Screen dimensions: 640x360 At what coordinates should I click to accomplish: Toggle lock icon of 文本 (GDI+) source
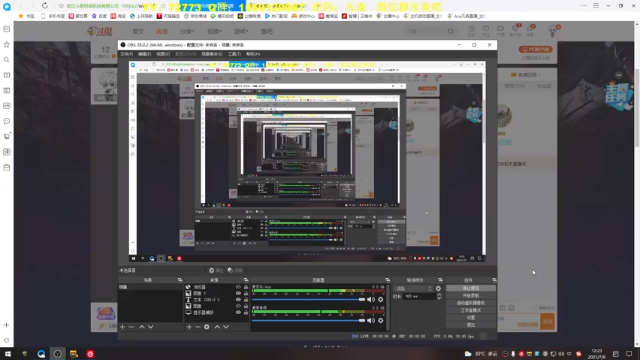pyautogui.click(x=246, y=300)
